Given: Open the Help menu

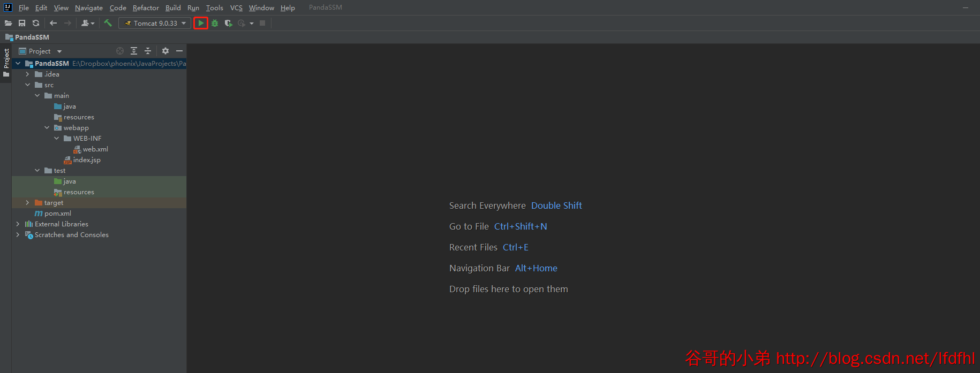Looking at the screenshot, I should [x=288, y=7].
